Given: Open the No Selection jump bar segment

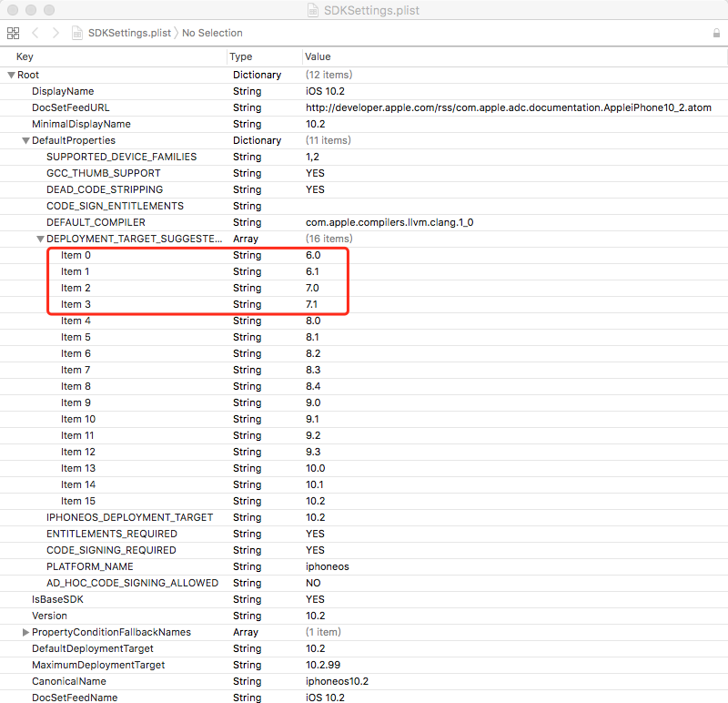Looking at the screenshot, I should pyautogui.click(x=212, y=33).
